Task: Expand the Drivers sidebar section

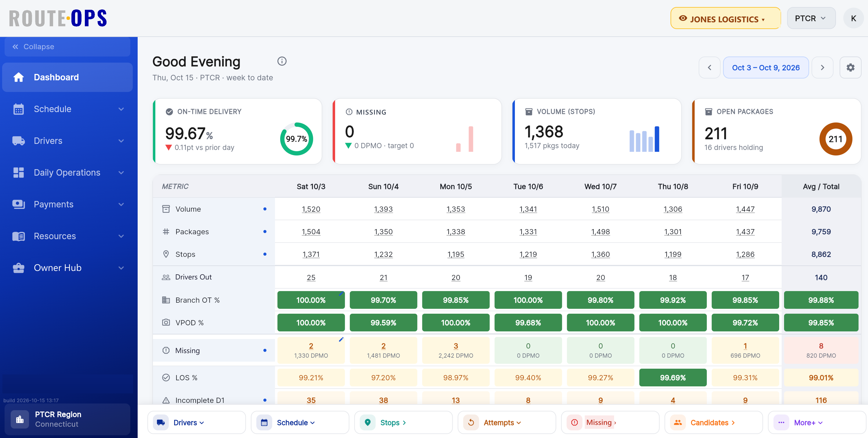Action: coord(67,141)
